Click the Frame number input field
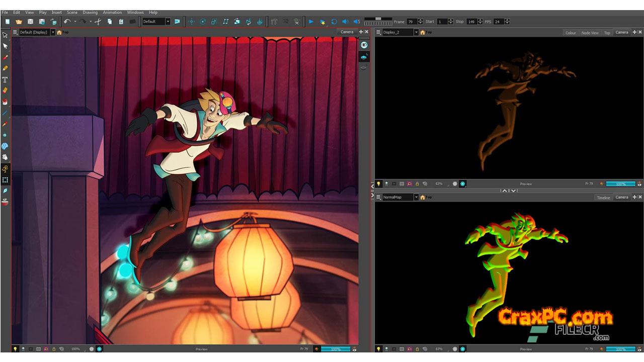The height and width of the screenshot is (362, 644). [412, 22]
